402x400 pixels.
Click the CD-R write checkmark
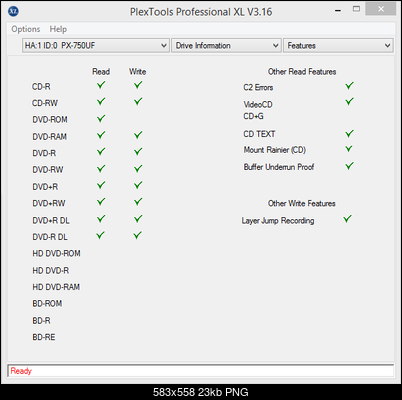click(138, 85)
